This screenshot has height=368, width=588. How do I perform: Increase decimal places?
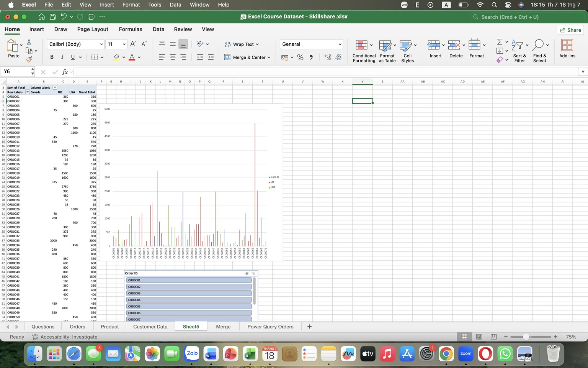point(328,57)
